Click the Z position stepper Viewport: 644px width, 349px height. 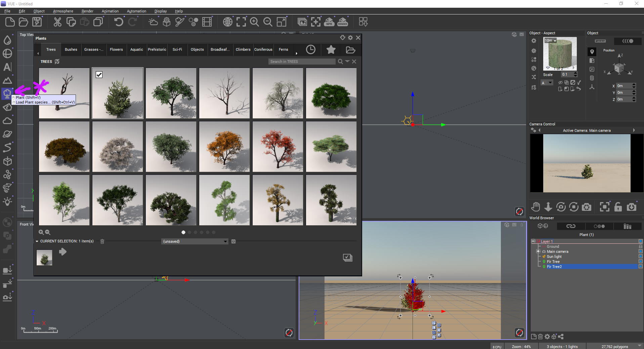click(x=634, y=99)
